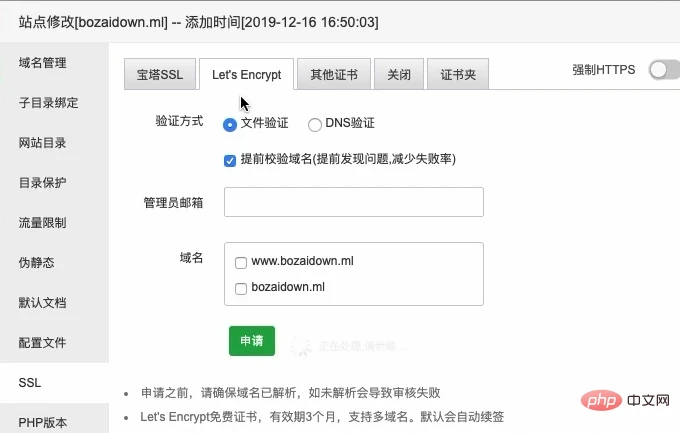Uncheck the 提前校验域名 checkbox
680x433 pixels.
230,161
